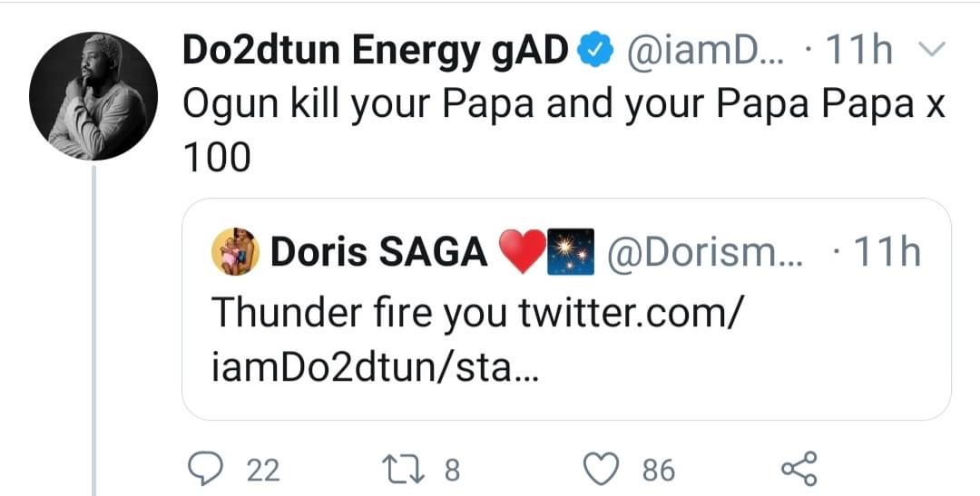Open the tweet text starting with Ogun kill
980x496 pixels.
[x=563, y=131]
